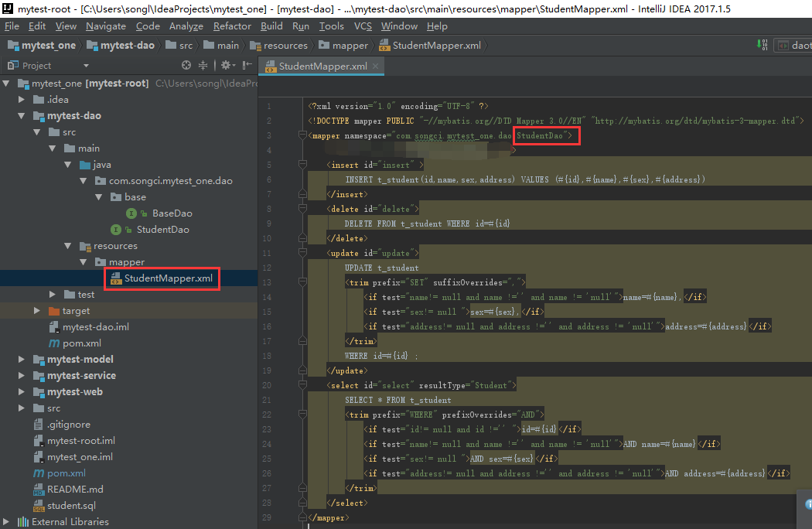Close the StudentMapper.xml editor tab

377,67
